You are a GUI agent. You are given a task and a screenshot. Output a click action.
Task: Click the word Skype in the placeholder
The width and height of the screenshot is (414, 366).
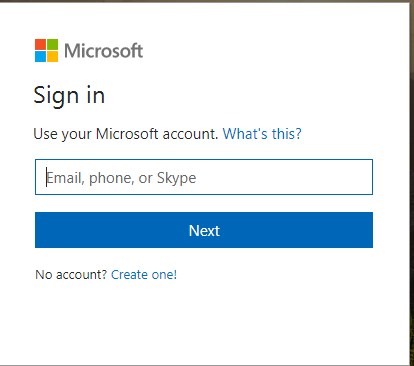coord(176,178)
